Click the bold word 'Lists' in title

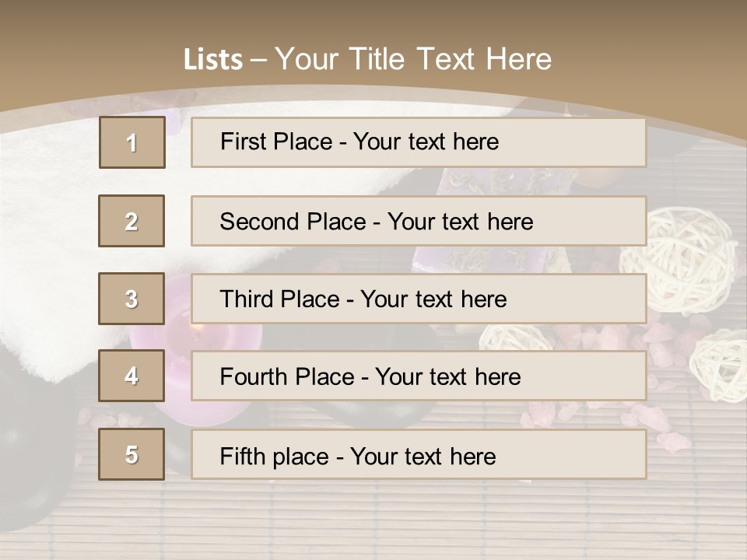click(x=213, y=60)
